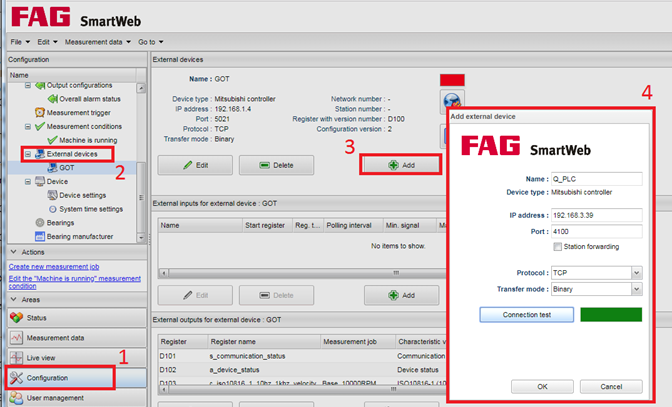Click External devices tree icon
This screenshot has height=407, width=672.
(40, 154)
